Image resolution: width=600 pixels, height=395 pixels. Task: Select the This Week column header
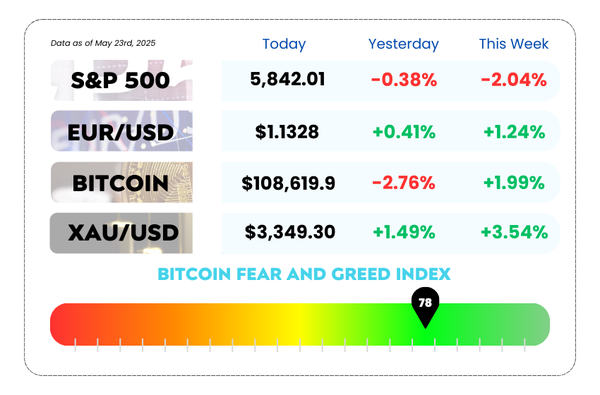514,44
